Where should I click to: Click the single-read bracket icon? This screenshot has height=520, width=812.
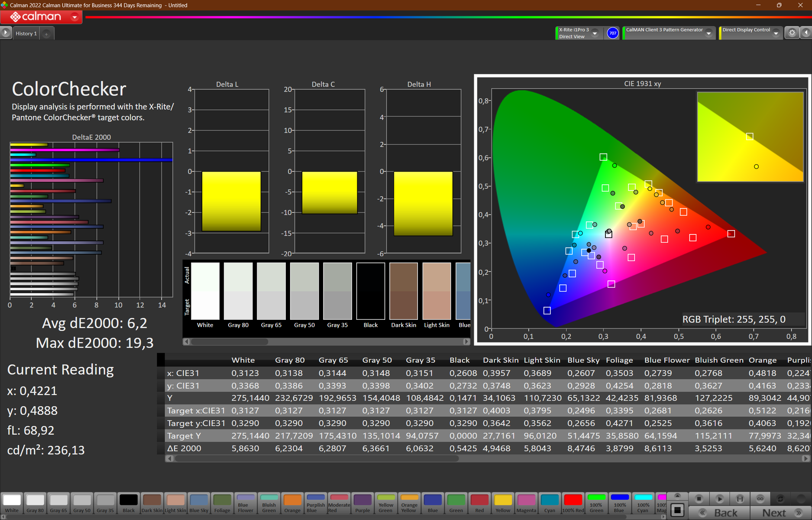740,499
